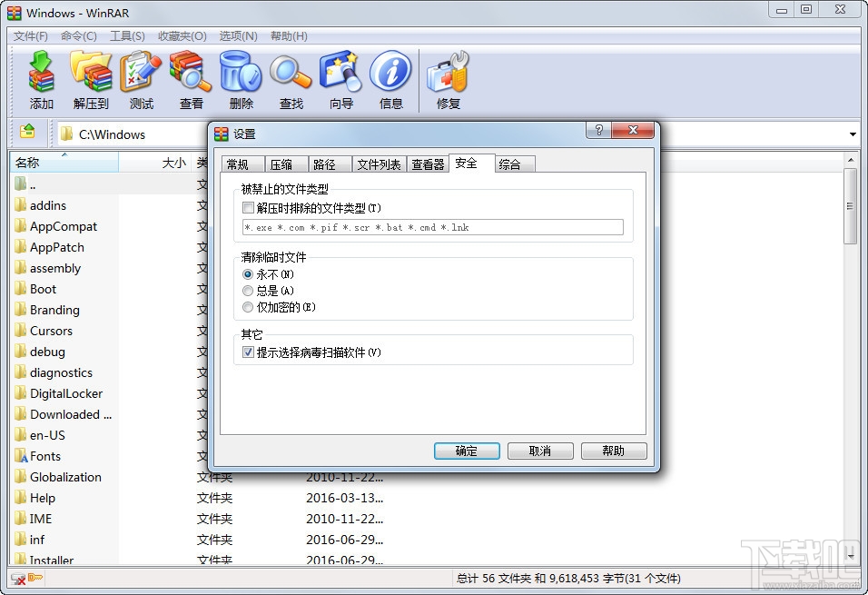Uncheck 提示选择病毒扫描软件 option
Image resolution: width=868 pixels, height=595 pixels.
(248, 352)
